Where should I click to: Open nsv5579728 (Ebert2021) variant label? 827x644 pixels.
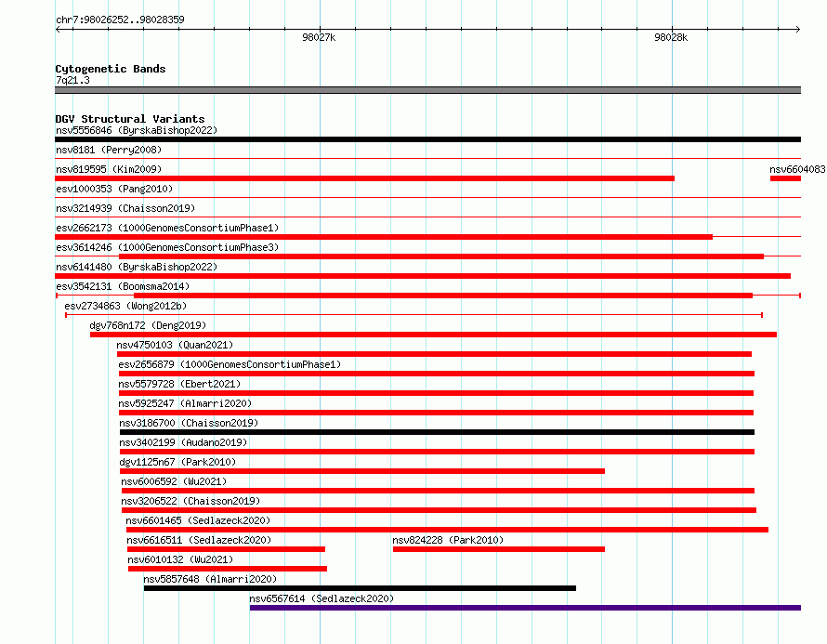click(x=179, y=384)
